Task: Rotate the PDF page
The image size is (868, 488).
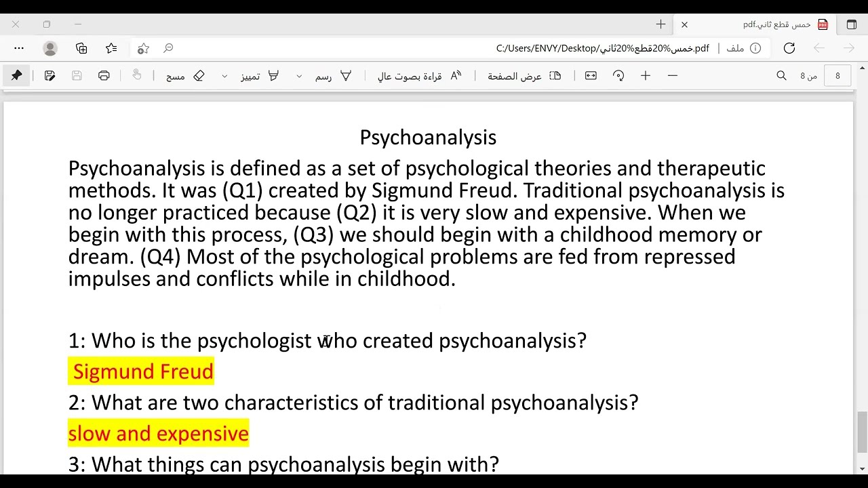Action: [x=618, y=76]
